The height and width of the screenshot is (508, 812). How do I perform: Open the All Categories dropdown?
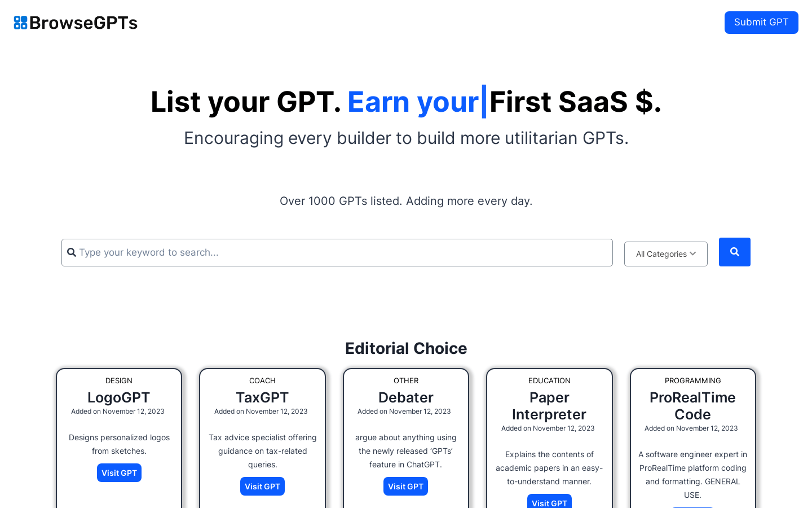pos(665,254)
